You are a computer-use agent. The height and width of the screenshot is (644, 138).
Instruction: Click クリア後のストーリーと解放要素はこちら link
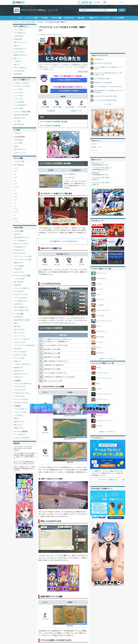56,342
